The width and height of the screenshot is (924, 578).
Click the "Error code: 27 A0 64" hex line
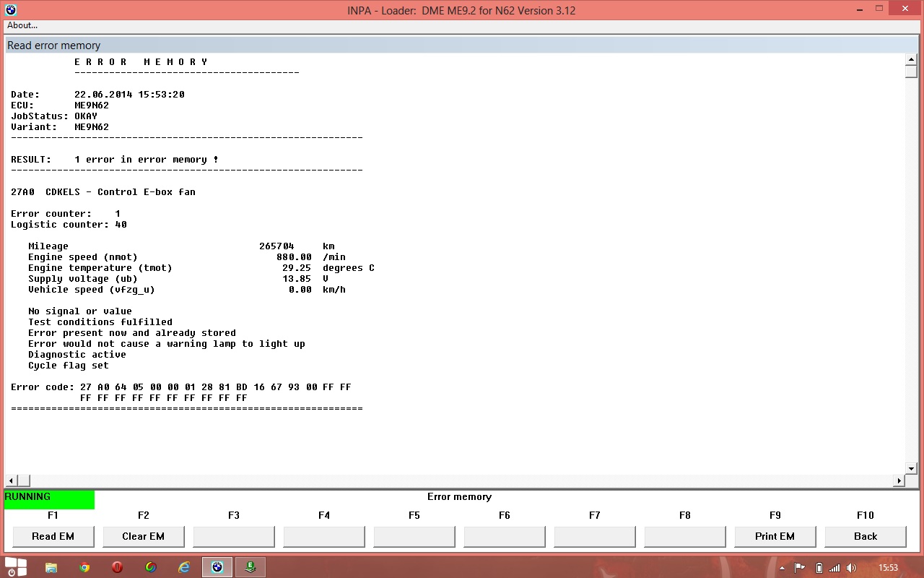[x=181, y=387]
